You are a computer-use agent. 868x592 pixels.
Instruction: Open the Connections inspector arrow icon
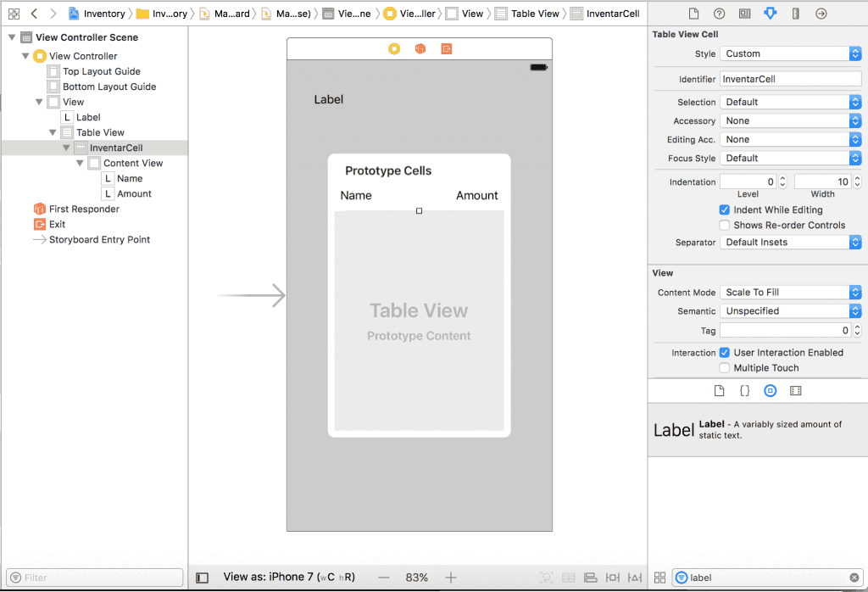point(821,14)
